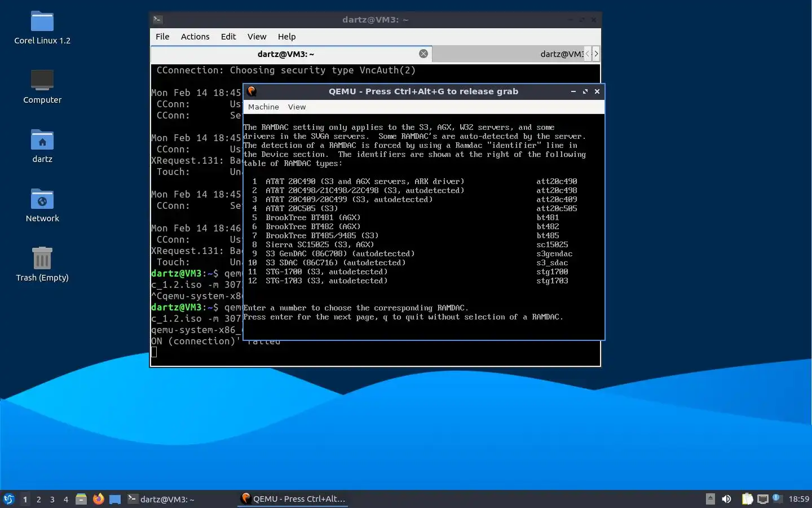Click the show desktop panel icon
The image size is (812, 508).
[115, 499]
